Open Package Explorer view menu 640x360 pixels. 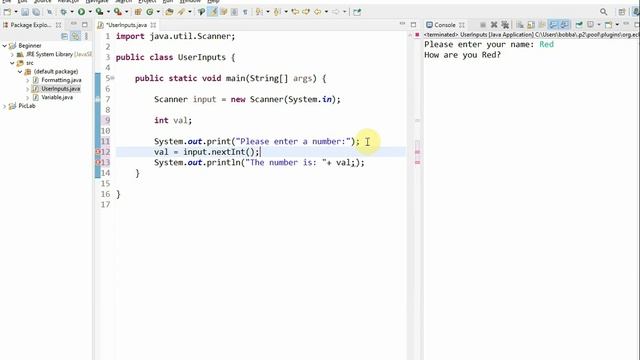(86, 36)
